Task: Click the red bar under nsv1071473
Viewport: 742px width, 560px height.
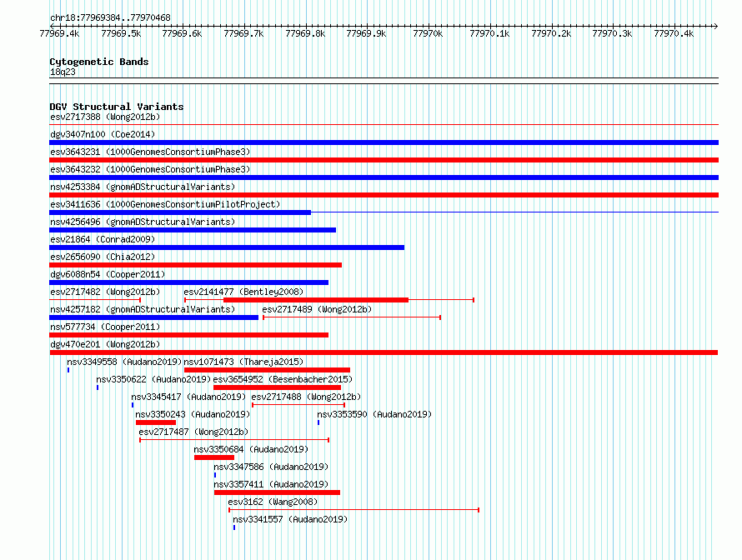Action: click(x=267, y=370)
